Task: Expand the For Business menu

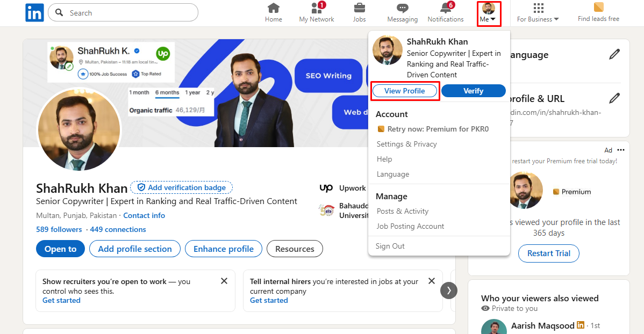Action: pyautogui.click(x=538, y=13)
